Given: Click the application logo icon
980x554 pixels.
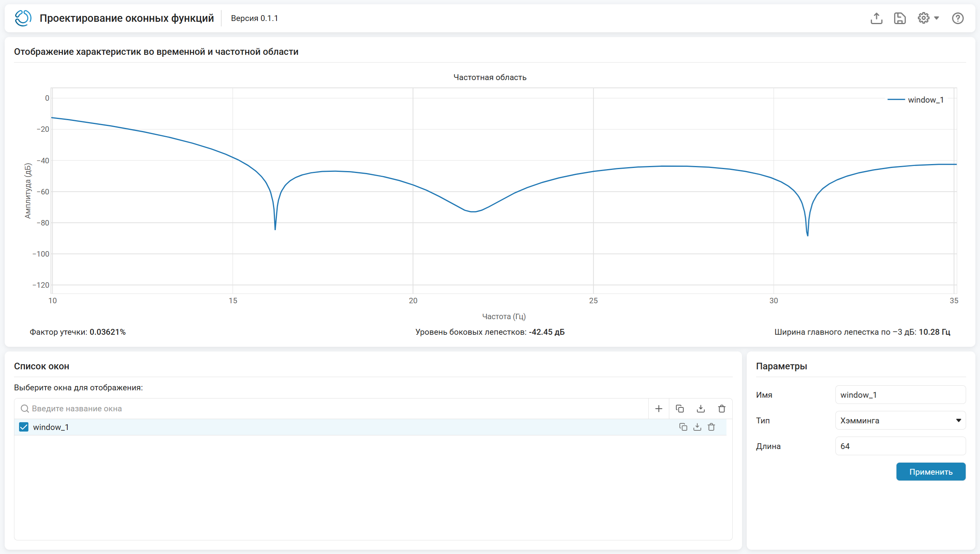Looking at the screenshot, I should [23, 18].
